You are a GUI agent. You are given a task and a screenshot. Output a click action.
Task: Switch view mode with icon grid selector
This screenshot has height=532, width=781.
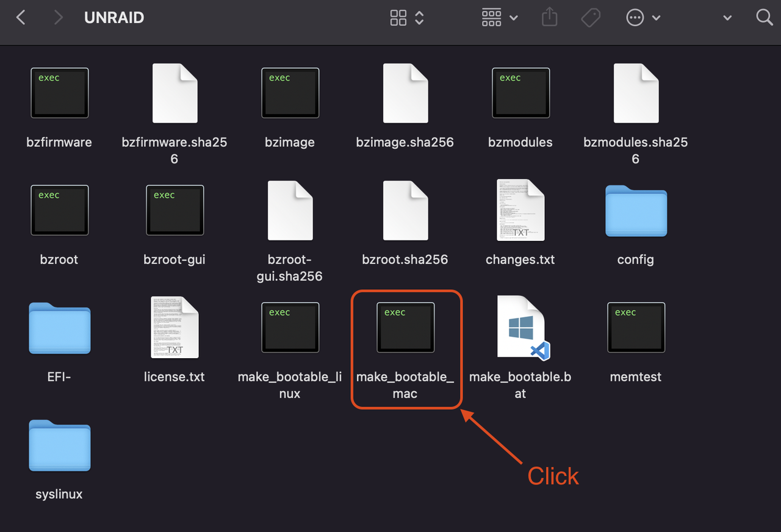[x=406, y=18]
